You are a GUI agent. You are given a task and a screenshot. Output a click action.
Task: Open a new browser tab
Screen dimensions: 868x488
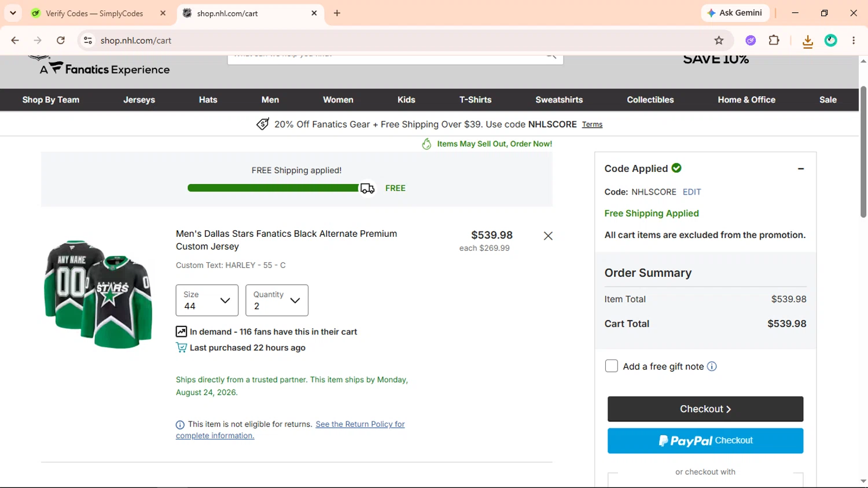337,13
